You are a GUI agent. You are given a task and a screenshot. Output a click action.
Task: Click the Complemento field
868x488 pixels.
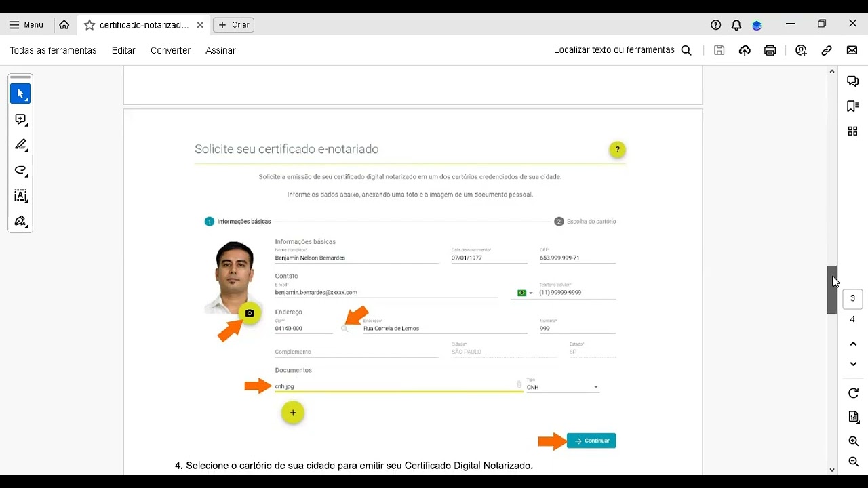[357, 352]
